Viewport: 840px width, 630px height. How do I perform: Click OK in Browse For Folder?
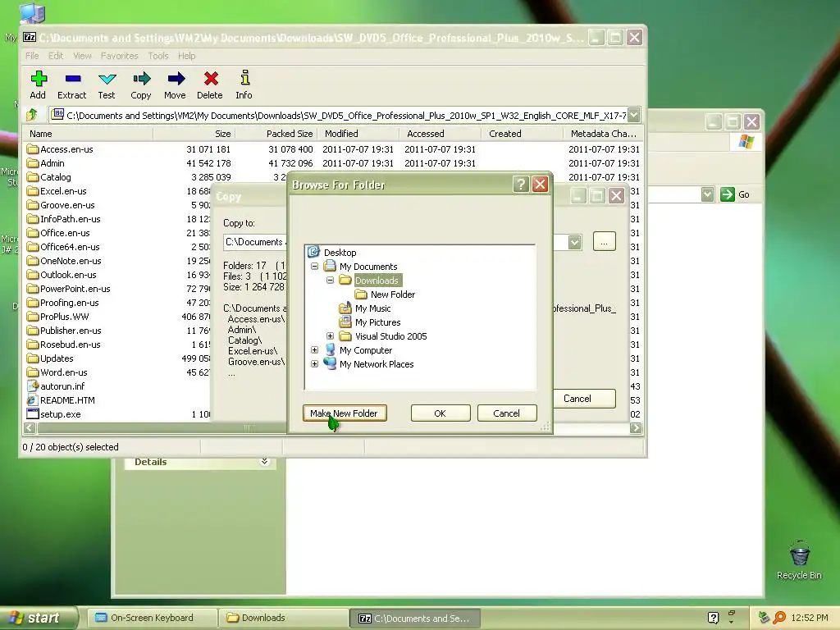point(441,413)
